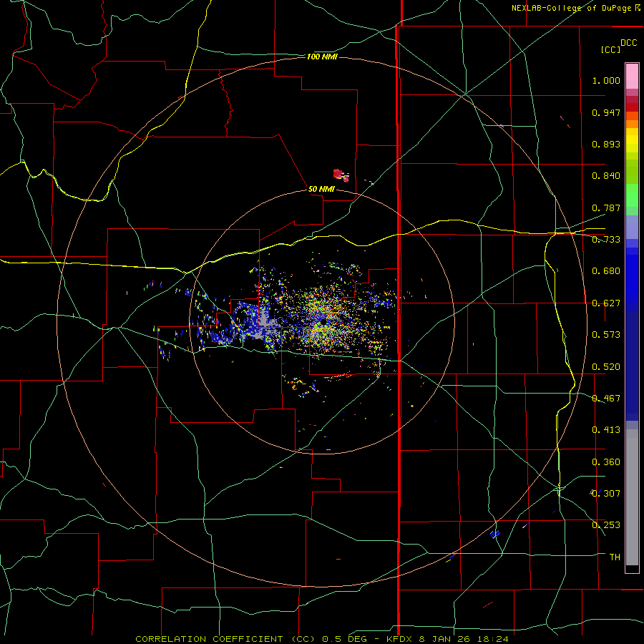644x644 pixels.
Task: Click the black radar site center dot
Action: [324, 323]
